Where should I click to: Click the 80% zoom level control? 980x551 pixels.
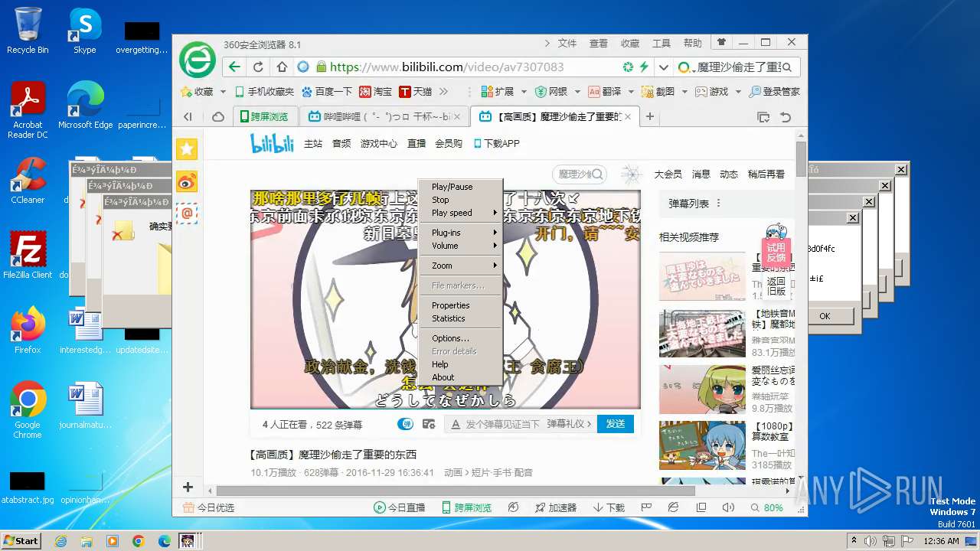point(767,507)
